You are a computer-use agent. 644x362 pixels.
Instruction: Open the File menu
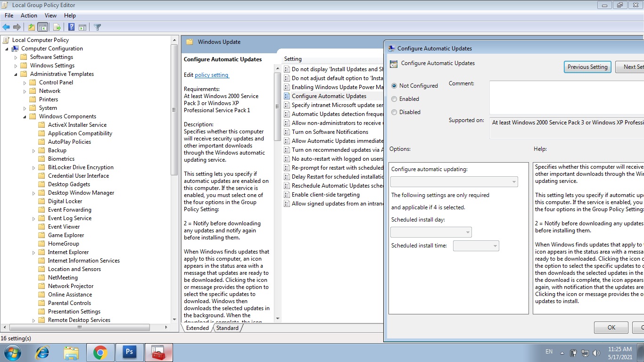pyautogui.click(x=9, y=16)
